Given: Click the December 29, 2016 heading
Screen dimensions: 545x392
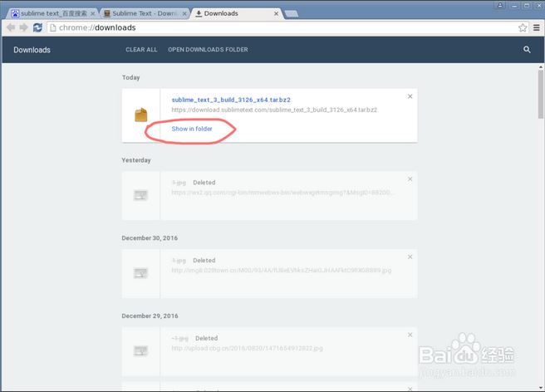Looking at the screenshot, I should coord(150,316).
